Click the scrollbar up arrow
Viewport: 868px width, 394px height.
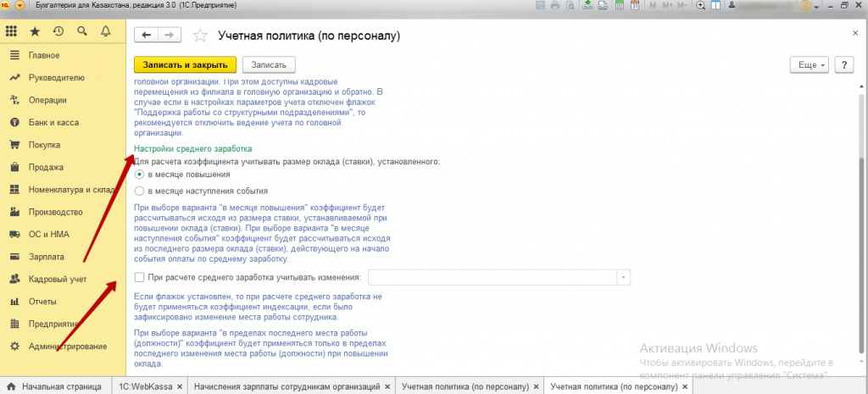861,87
